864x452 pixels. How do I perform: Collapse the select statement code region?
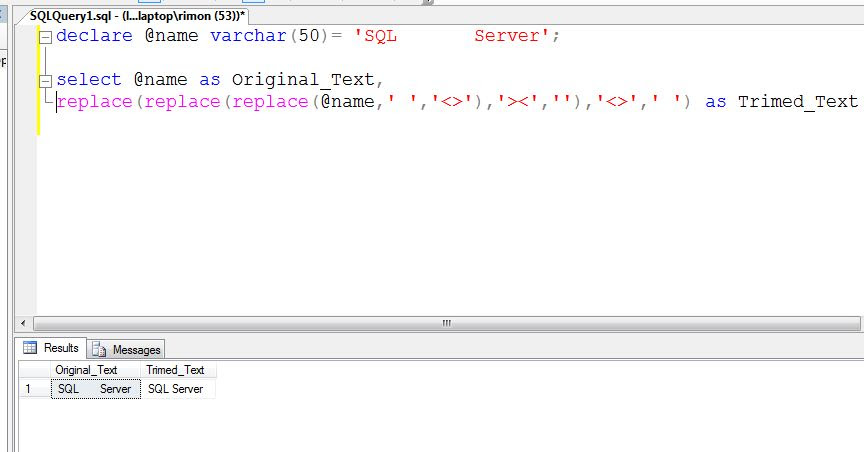(x=45, y=81)
